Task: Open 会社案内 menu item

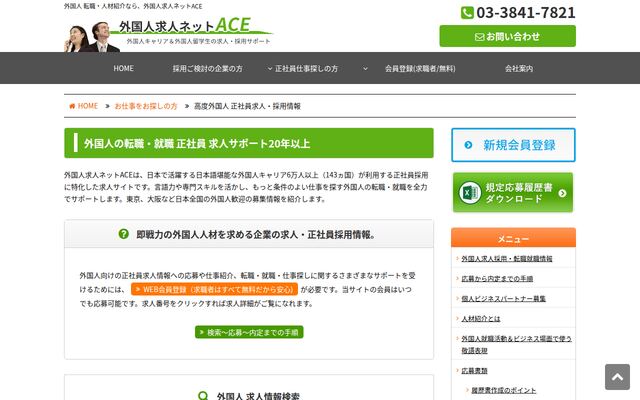Action: pyautogui.click(x=519, y=69)
